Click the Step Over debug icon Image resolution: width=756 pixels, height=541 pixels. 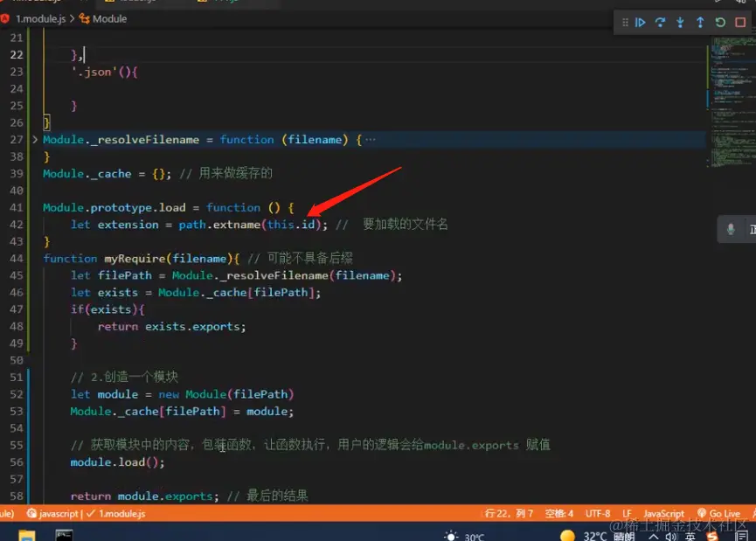click(660, 22)
